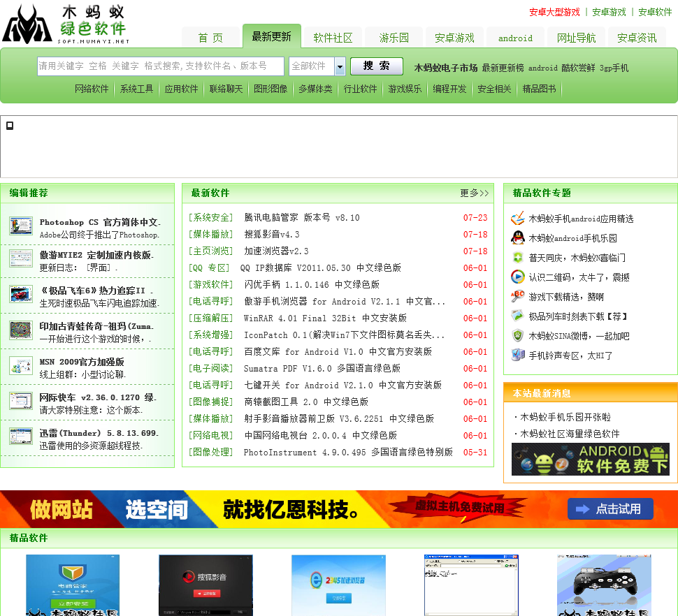Open Sumatra PDF V1.6.0 entry
Viewport: 678px width, 616px height.
pos(322,369)
